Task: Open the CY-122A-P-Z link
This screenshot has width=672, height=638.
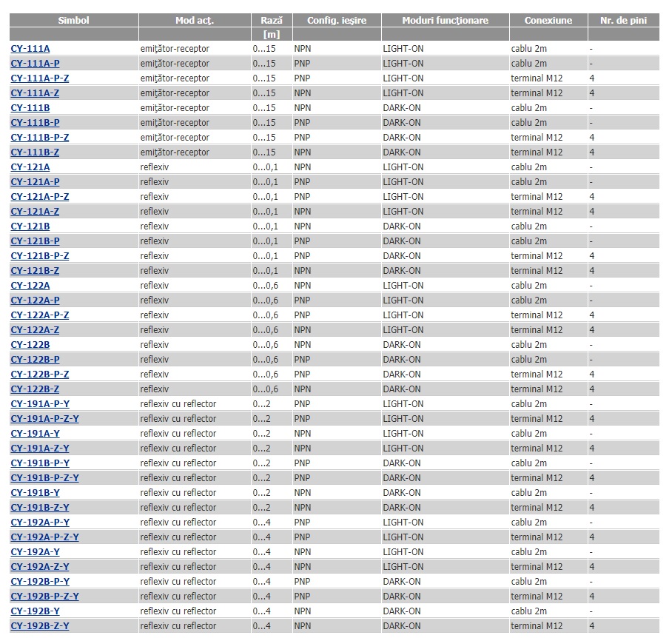Action: [x=40, y=315]
